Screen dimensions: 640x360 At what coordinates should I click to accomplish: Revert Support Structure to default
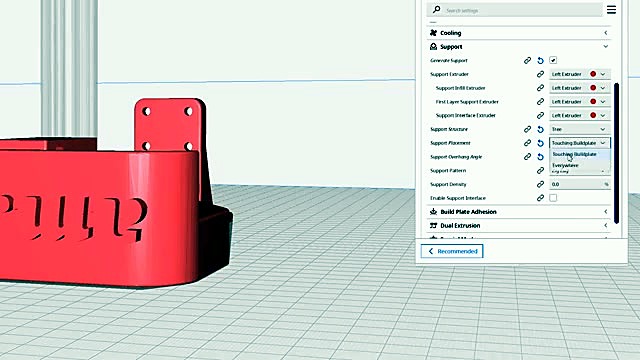(x=540, y=129)
